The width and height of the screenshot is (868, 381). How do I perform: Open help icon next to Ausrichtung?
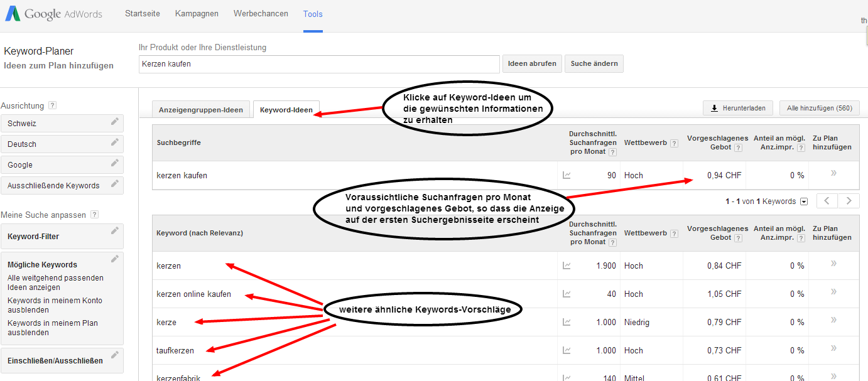click(53, 105)
